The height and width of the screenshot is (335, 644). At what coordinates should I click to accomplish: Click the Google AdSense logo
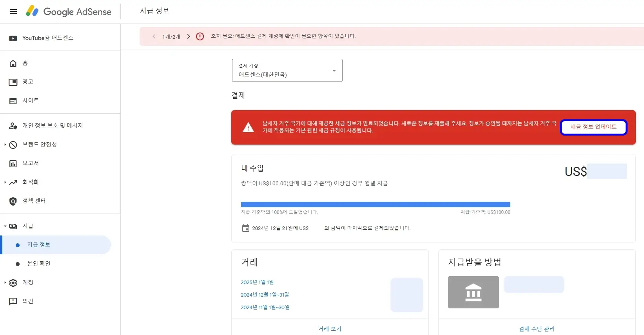click(69, 11)
